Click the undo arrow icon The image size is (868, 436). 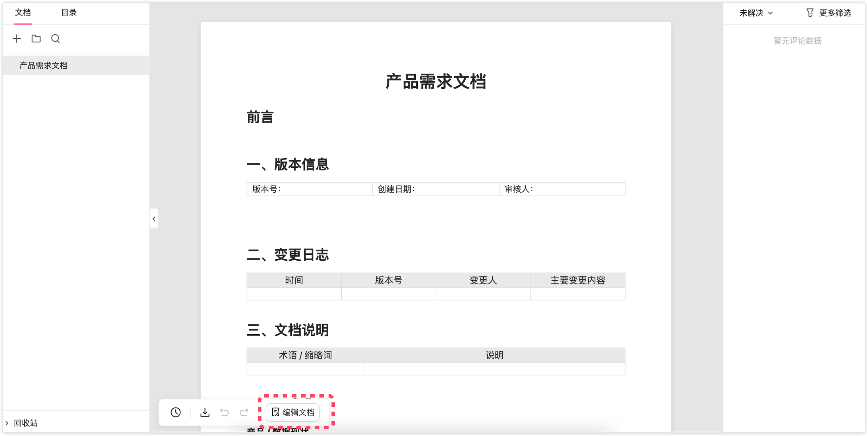point(224,412)
